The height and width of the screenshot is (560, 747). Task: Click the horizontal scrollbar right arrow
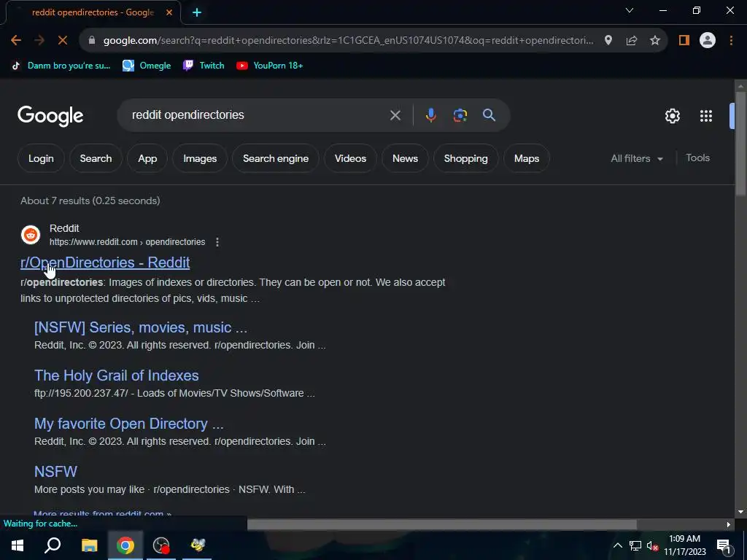(x=728, y=524)
